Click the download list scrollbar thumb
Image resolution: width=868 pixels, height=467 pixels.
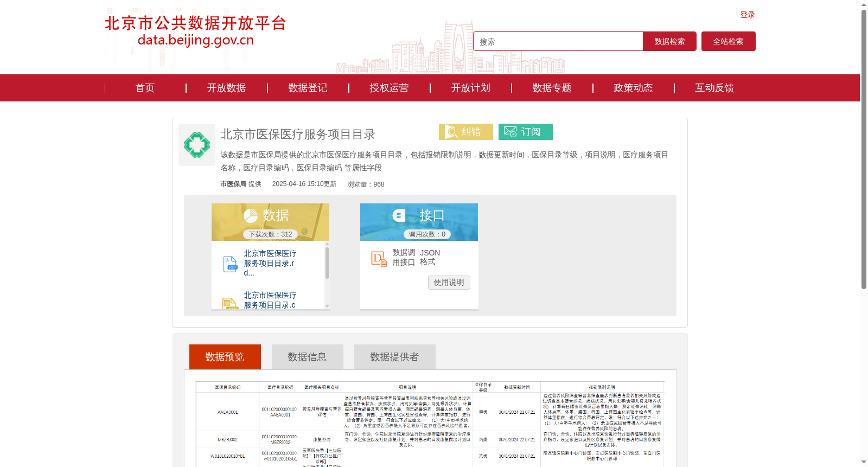pyautogui.click(x=327, y=263)
